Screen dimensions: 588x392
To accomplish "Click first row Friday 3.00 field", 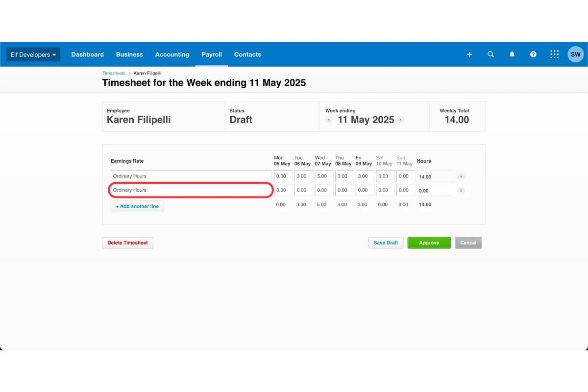I will pos(365,176).
